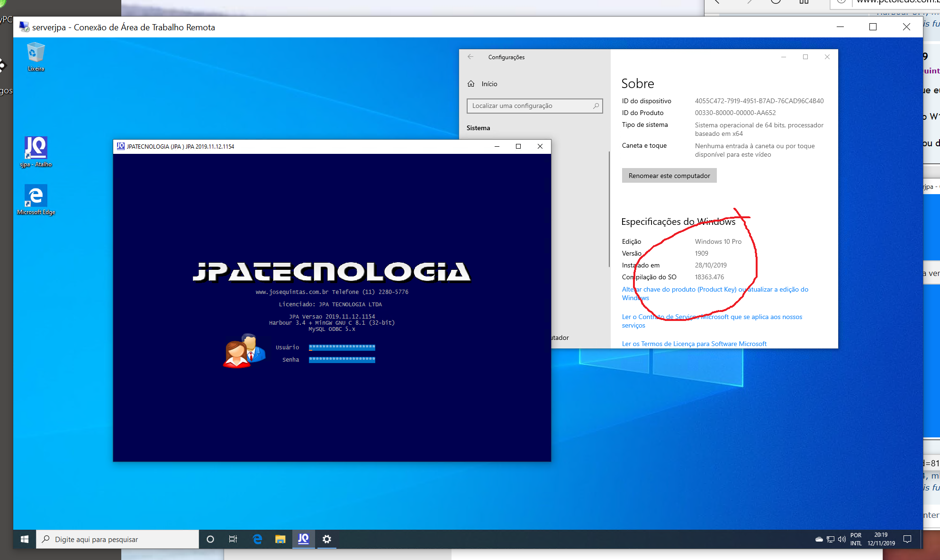This screenshot has height=560, width=940.
Task: Click the back arrow in Configurações
Action: [x=470, y=57]
